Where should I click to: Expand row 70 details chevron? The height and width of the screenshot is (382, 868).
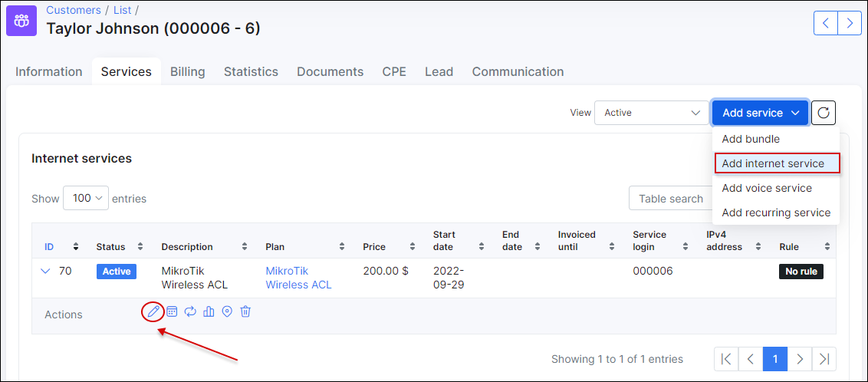point(46,272)
